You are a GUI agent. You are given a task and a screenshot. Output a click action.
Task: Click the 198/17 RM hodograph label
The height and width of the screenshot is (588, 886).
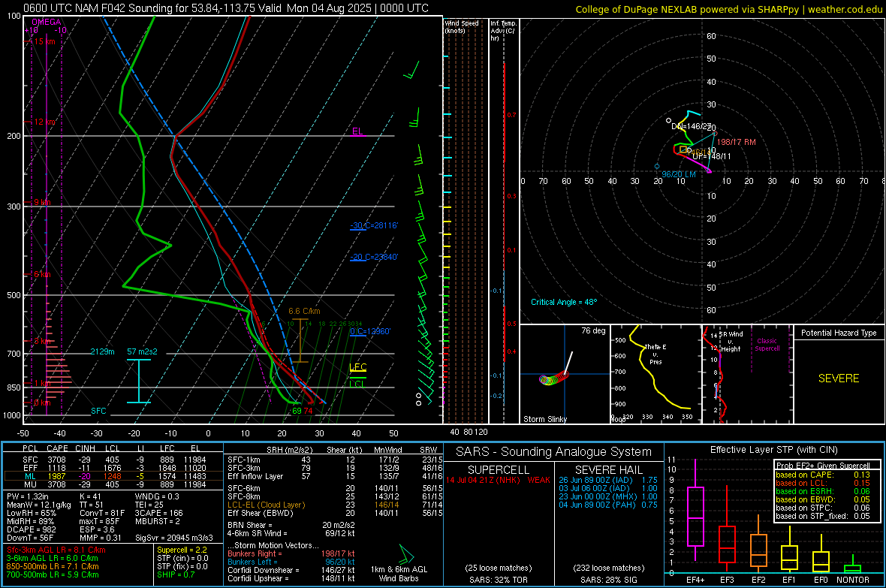[737, 142]
